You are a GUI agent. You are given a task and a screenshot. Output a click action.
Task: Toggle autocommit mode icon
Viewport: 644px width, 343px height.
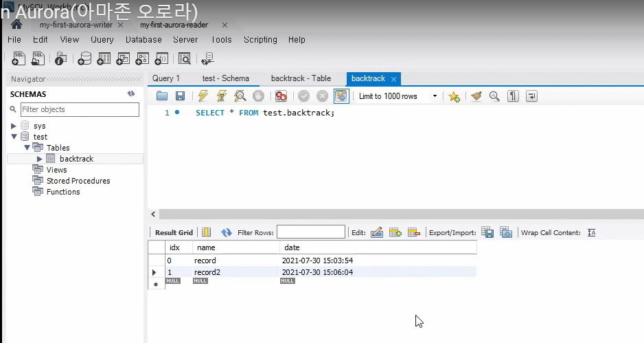point(341,96)
